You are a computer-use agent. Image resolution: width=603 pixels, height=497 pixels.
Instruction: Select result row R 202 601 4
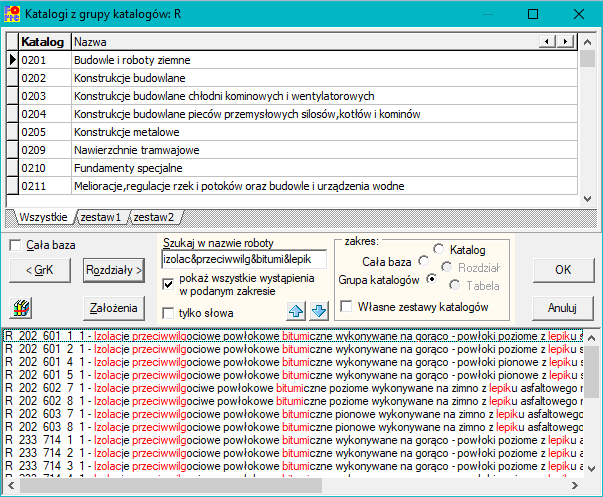(293, 362)
